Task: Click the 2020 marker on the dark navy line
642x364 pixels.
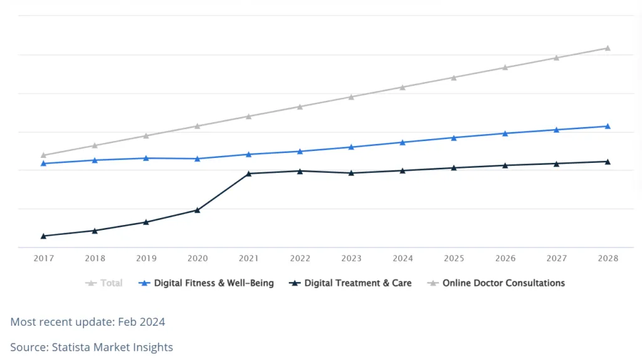Action: pyautogui.click(x=197, y=210)
